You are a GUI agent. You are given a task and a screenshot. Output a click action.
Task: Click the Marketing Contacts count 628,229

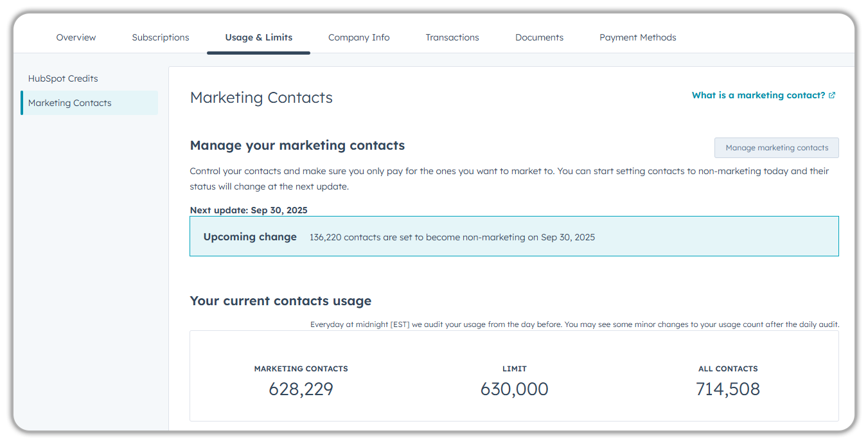301,389
